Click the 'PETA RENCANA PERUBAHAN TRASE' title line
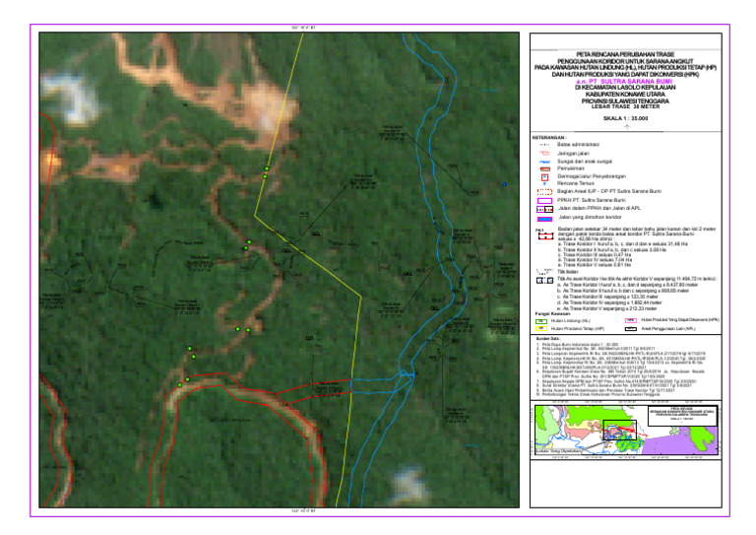756x535 pixels. pos(625,54)
